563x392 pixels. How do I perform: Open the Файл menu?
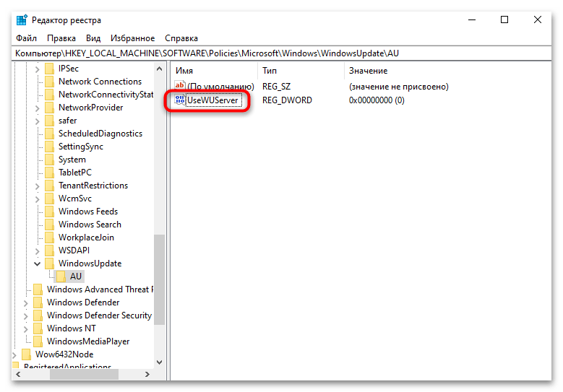coord(26,38)
